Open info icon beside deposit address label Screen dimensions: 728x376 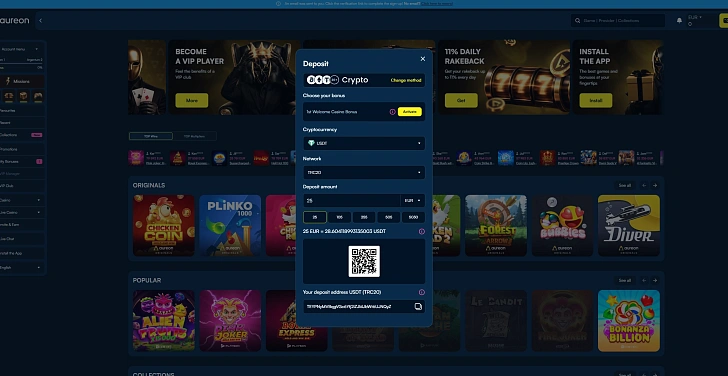click(x=422, y=292)
